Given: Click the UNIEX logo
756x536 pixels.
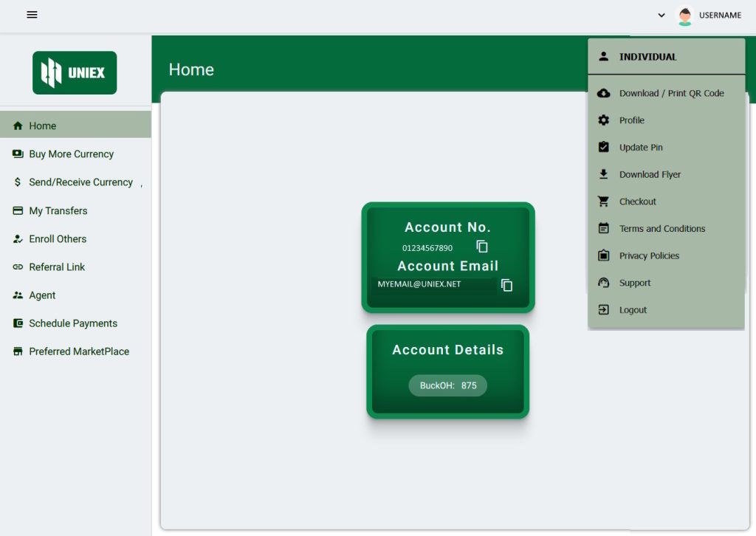Looking at the screenshot, I should click(x=75, y=72).
